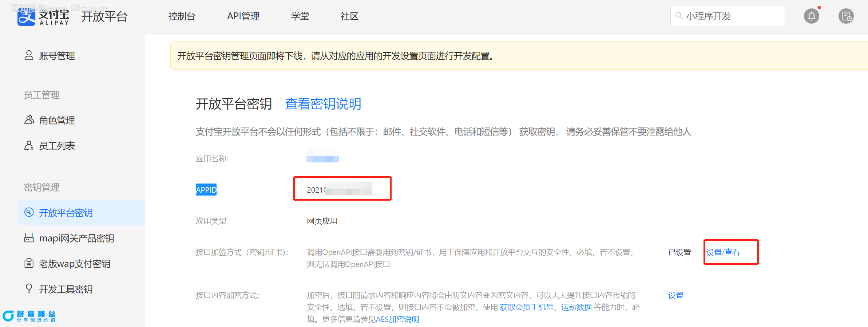Click the 角色管理 sidebar icon

pyautogui.click(x=29, y=120)
